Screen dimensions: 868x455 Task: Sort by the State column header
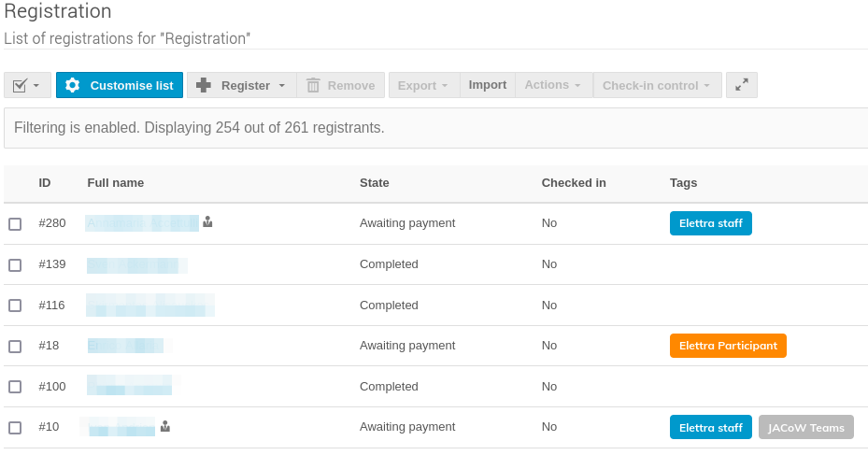click(x=374, y=182)
